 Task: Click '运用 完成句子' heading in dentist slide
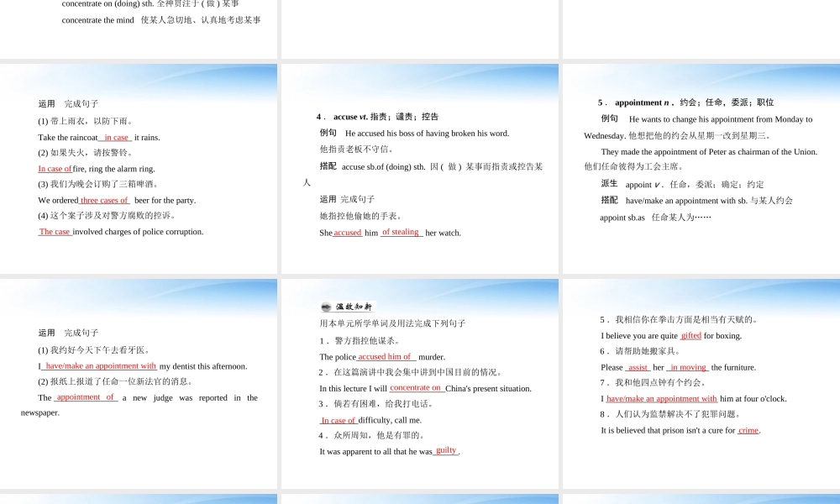point(68,333)
